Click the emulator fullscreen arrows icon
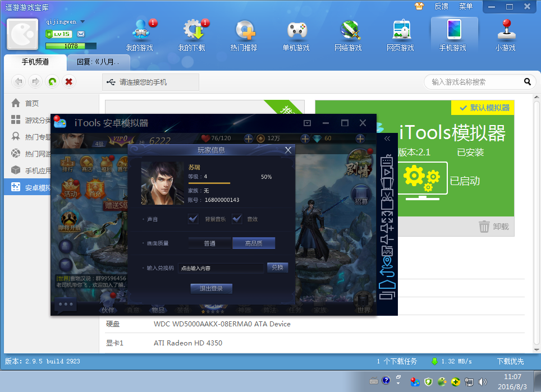Screen dimensions: 541x392 click(387, 216)
